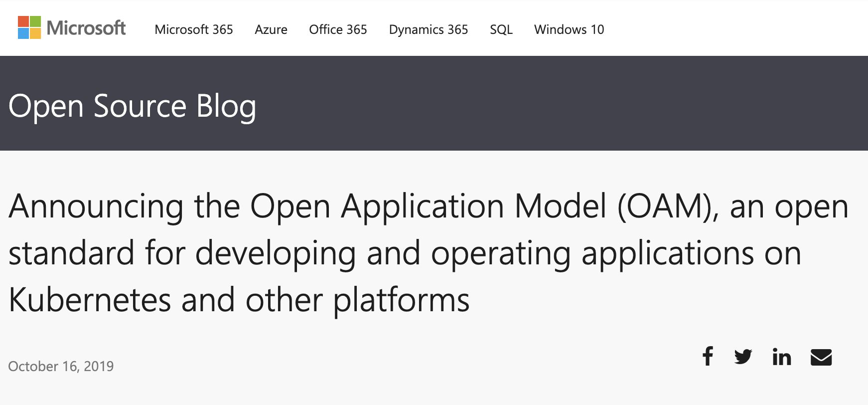The height and width of the screenshot is (405, 868).
Task: Click the Microsoft wordmark text
Action: click(x=86, y=28)
